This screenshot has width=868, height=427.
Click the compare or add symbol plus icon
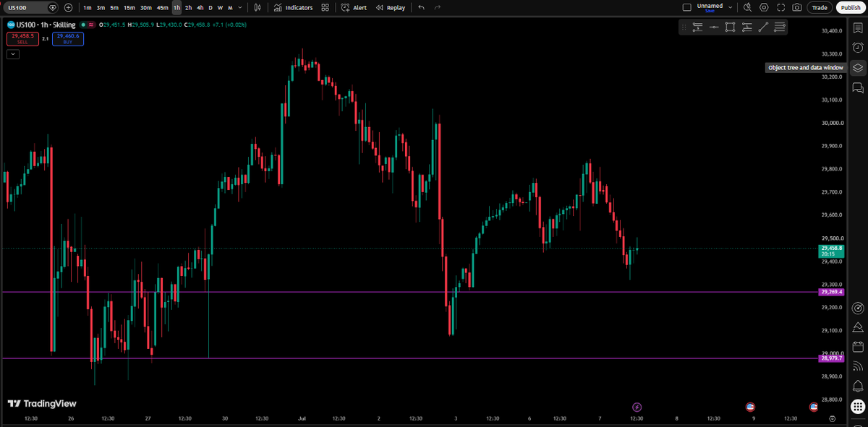68,7
